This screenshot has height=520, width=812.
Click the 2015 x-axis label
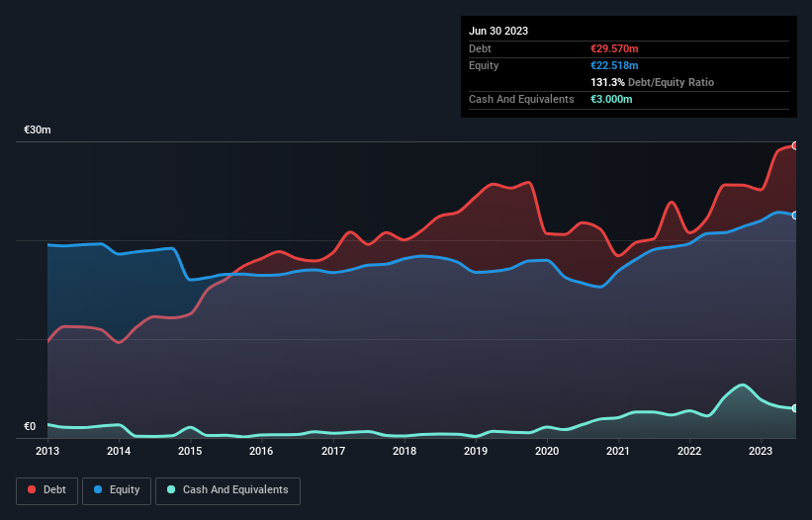point(190,451)
